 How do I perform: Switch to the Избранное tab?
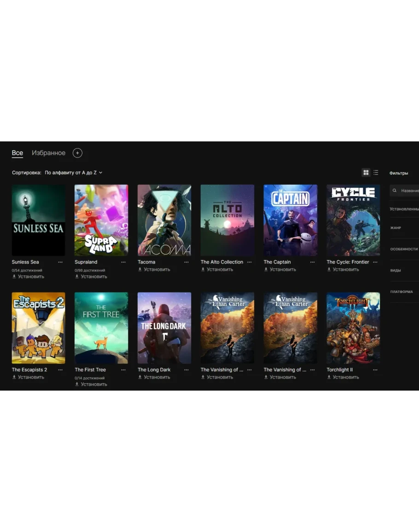tap(48, 153)
